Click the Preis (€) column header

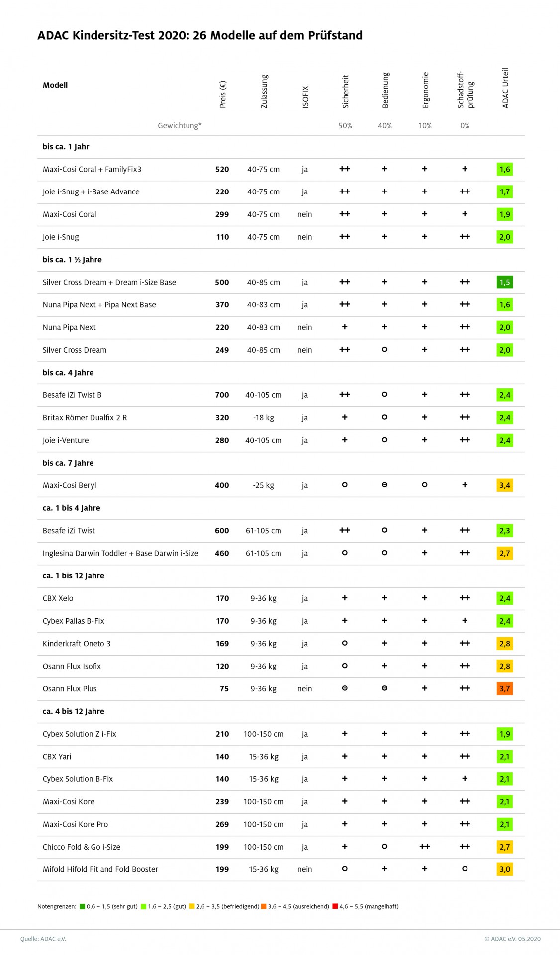223,94
